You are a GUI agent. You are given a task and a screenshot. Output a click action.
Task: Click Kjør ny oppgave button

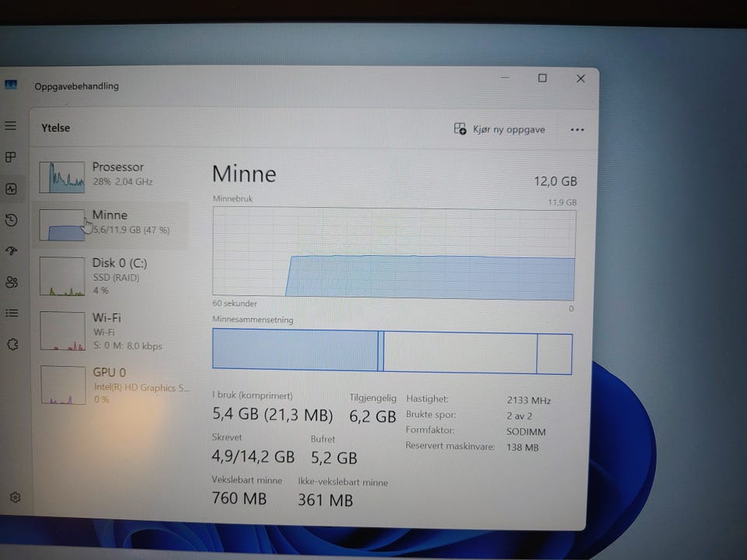500,129
